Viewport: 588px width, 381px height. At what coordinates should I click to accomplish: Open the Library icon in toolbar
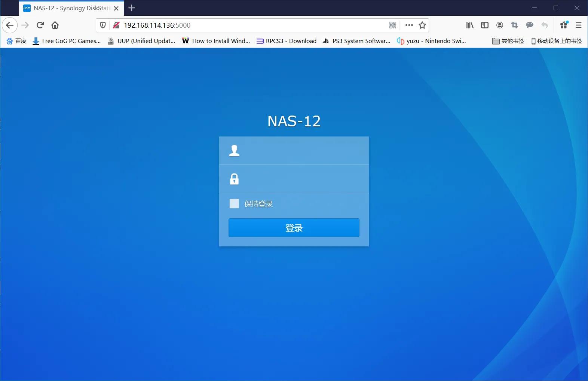click(470, 25)
